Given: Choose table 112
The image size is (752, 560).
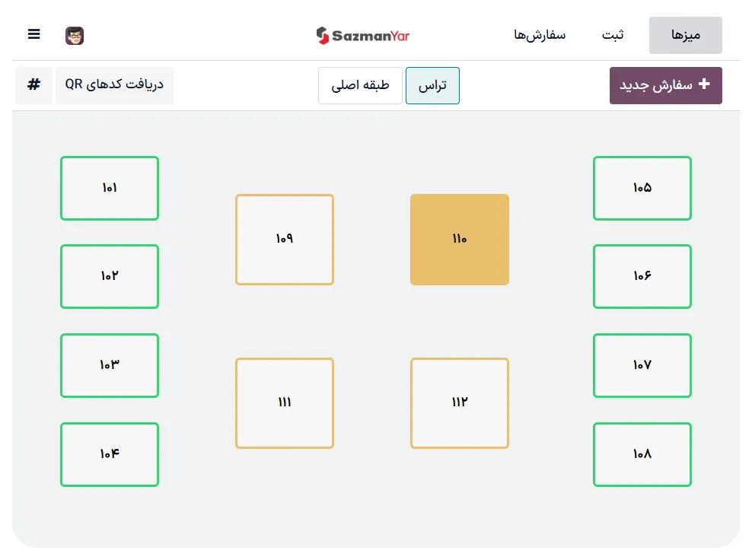Looking at the screenshot, I should pyautogui.click(x=459, y=402).
